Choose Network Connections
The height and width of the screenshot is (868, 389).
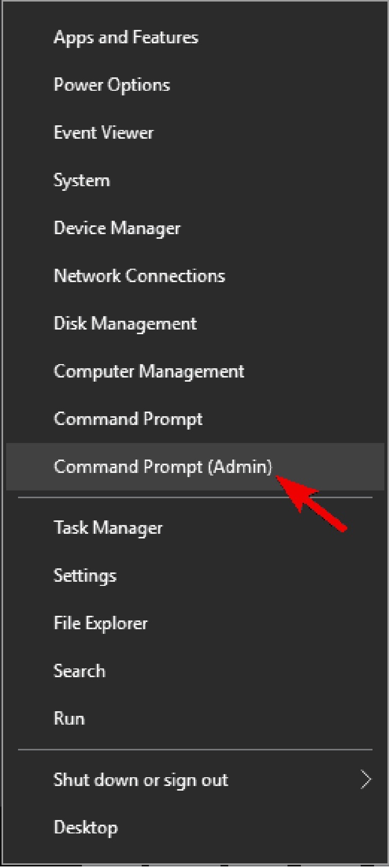click(x=139, y=276)
